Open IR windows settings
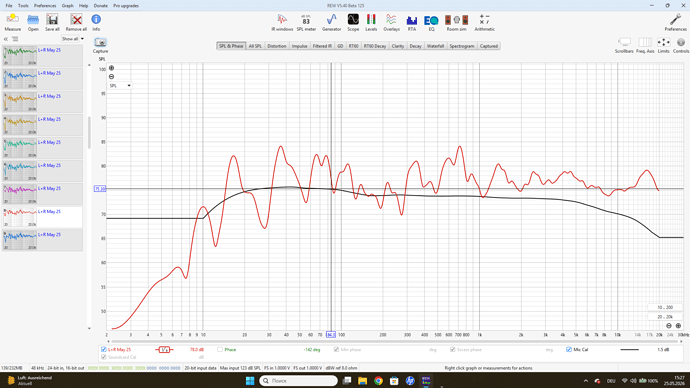The width and height of the screenshot is (690, 388). point(282,22)
